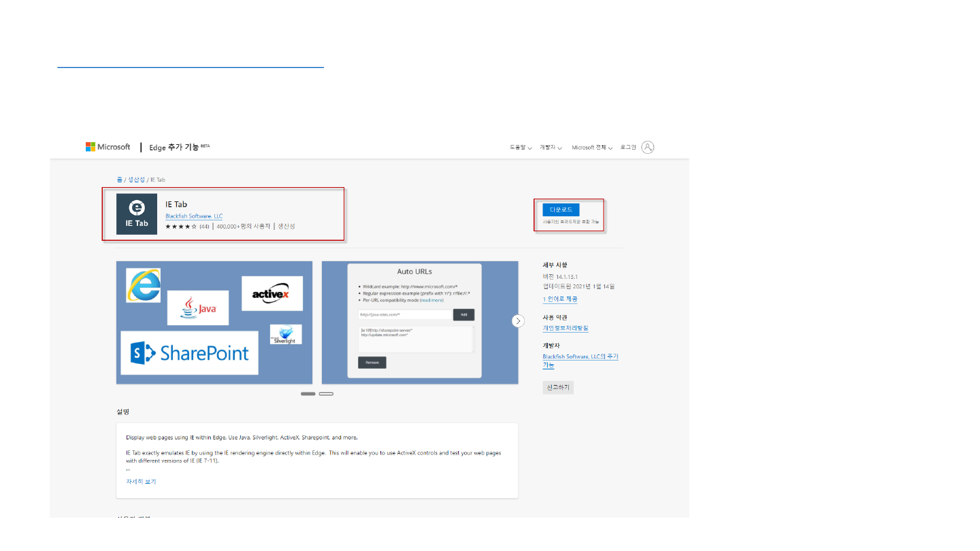Viewport: 980px width, 551px height.
Task: Go to the 홈 breadcrumb link
Action: [x=119, y=180]
